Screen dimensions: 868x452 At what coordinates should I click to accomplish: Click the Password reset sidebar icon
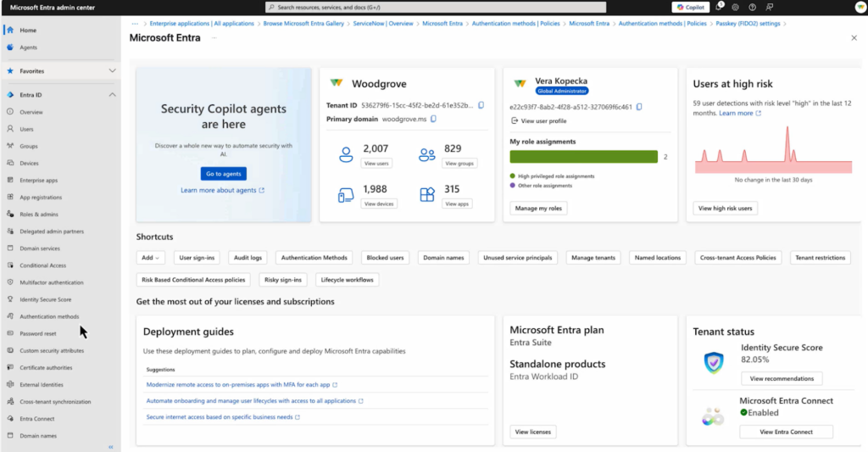[x=10, y=333]
